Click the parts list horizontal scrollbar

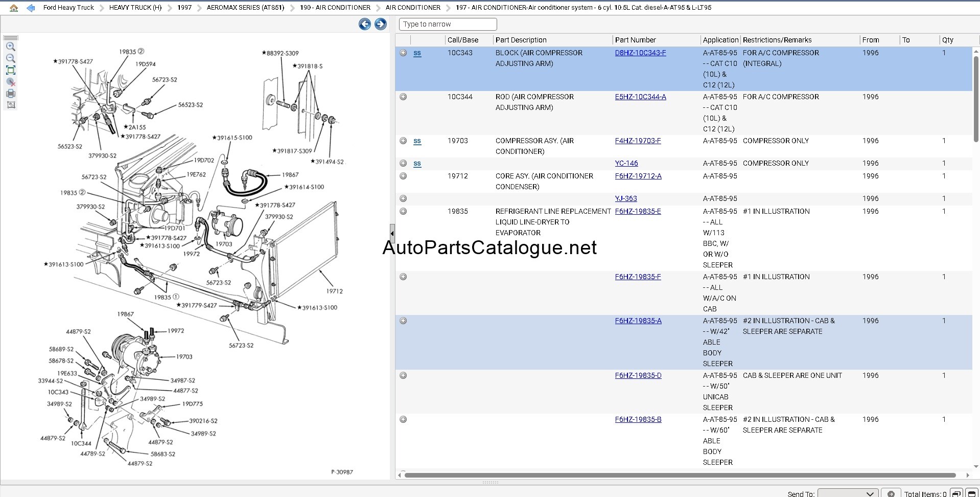tap(680, 475)
